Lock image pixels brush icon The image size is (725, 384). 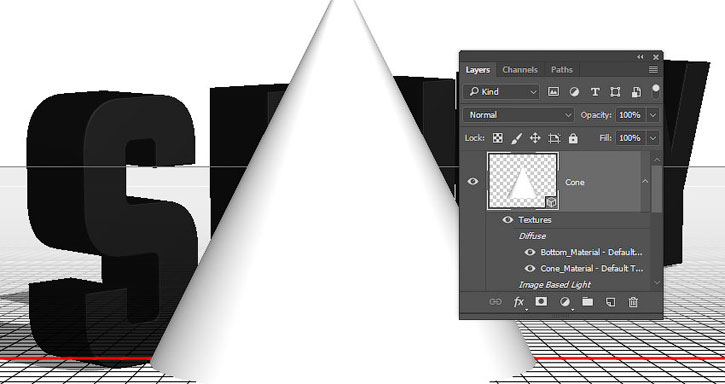click(516, 138)
